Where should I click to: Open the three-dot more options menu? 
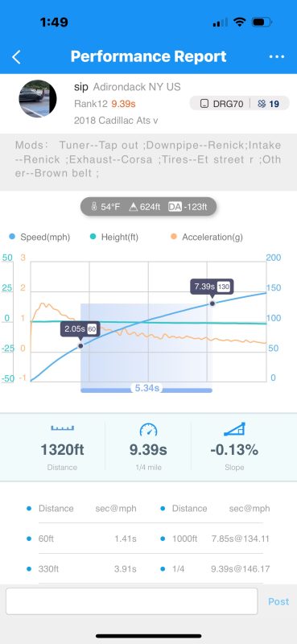click(277, 56)
